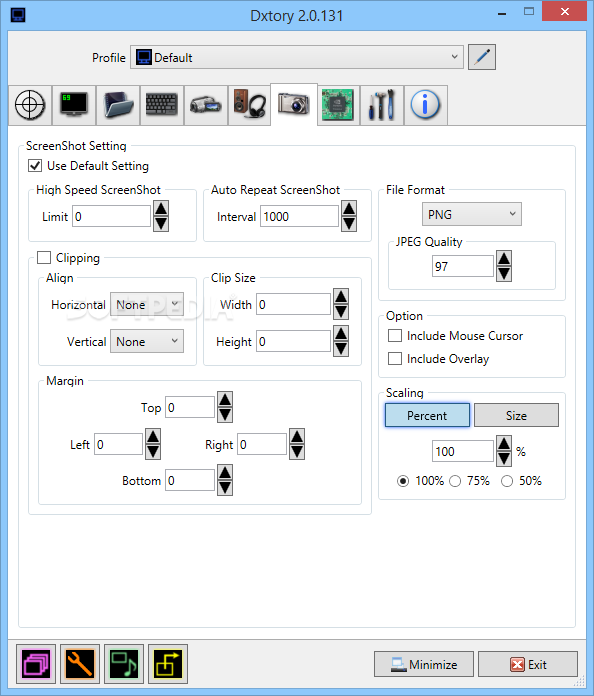Click the Margin Bottom input field

[190, 480]
